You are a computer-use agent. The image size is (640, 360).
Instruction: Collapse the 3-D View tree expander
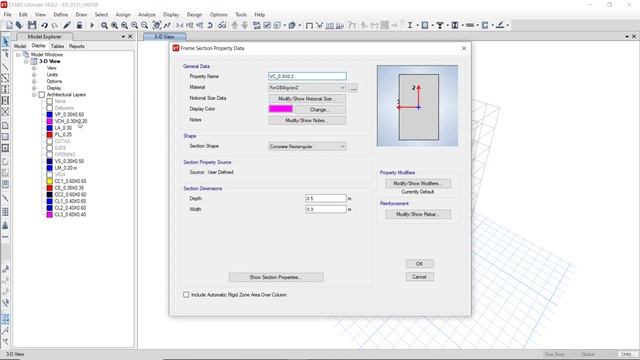[26, 61]
